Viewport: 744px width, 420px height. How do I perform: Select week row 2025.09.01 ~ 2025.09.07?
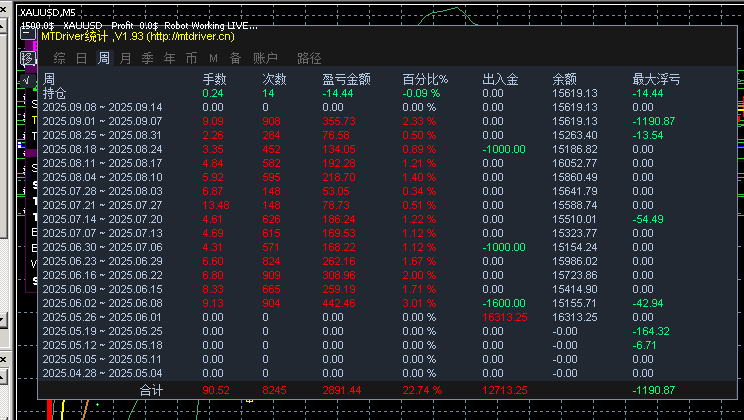click(102, 121)
